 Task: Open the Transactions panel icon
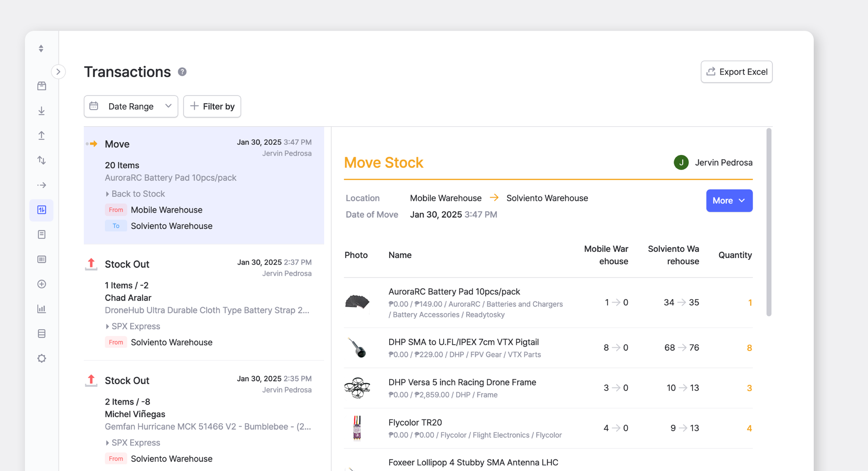pyautogui.click(x=41, y=210)
